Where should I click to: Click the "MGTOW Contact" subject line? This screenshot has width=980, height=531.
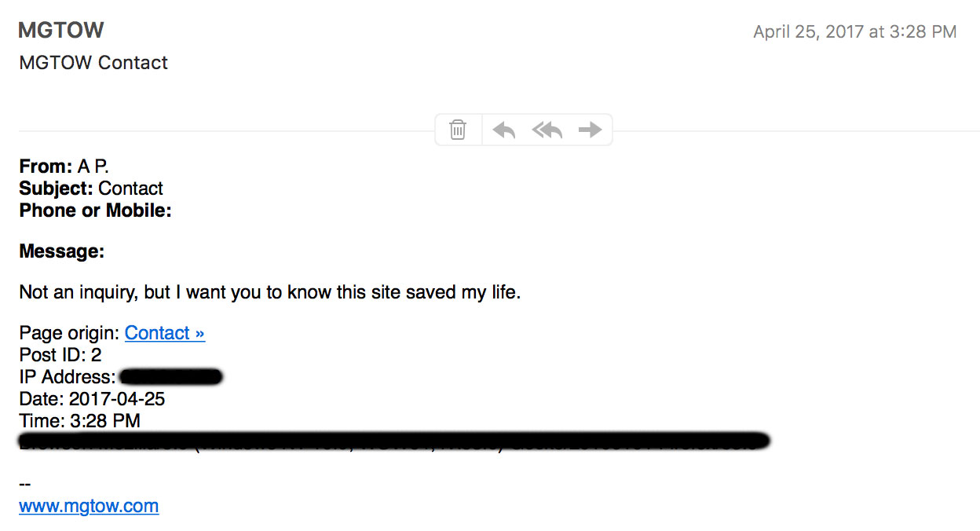(x=93, y=63)
